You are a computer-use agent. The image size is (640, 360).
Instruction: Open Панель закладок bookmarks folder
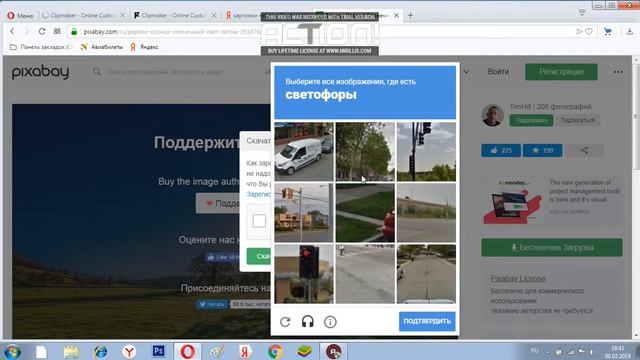41,47
